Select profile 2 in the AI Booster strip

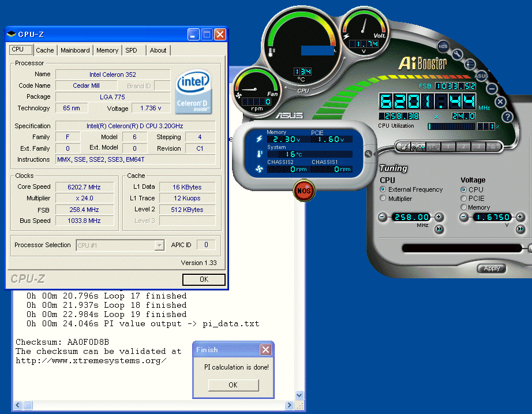[463, 147]
